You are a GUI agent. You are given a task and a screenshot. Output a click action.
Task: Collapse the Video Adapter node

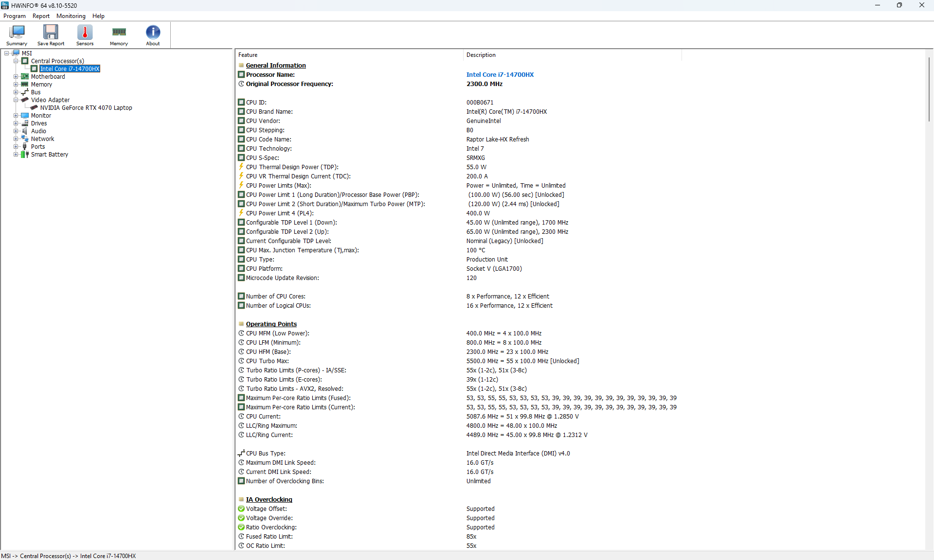[16, 100]
